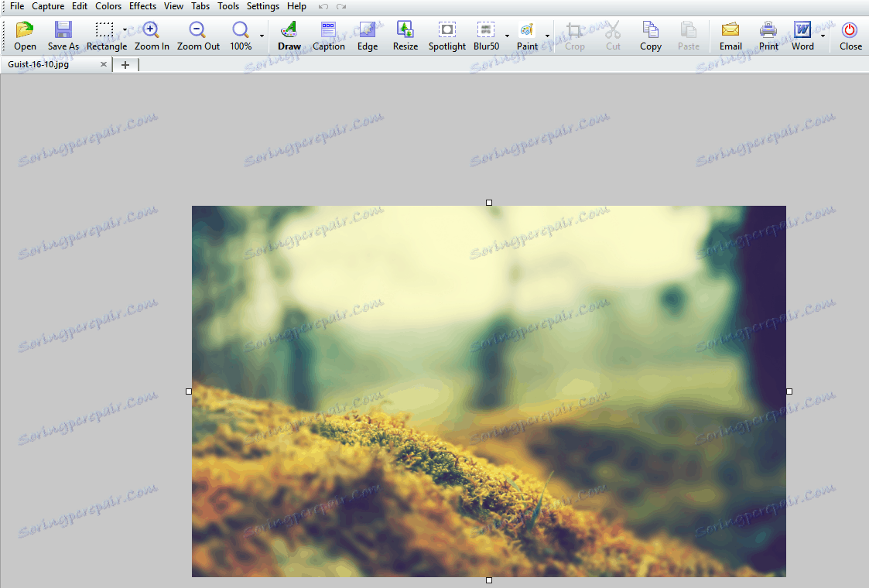Open the Edit menu

(80, 6)
